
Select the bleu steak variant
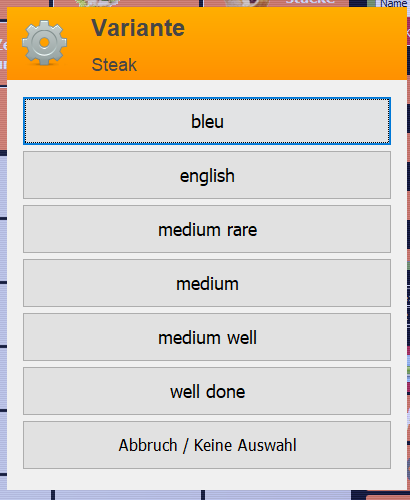point(207,121)
